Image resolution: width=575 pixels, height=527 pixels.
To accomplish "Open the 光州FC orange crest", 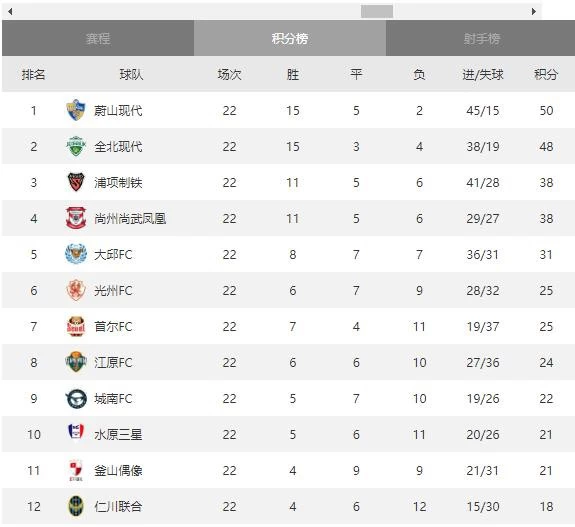I will [x=76, y=290].
